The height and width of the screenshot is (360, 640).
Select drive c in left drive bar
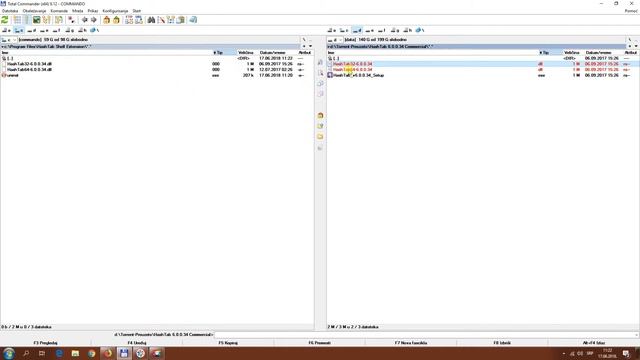point(19,30)
